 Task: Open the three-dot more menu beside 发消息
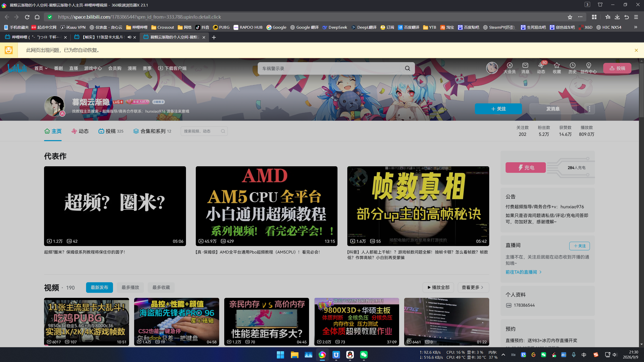[589, 109]
